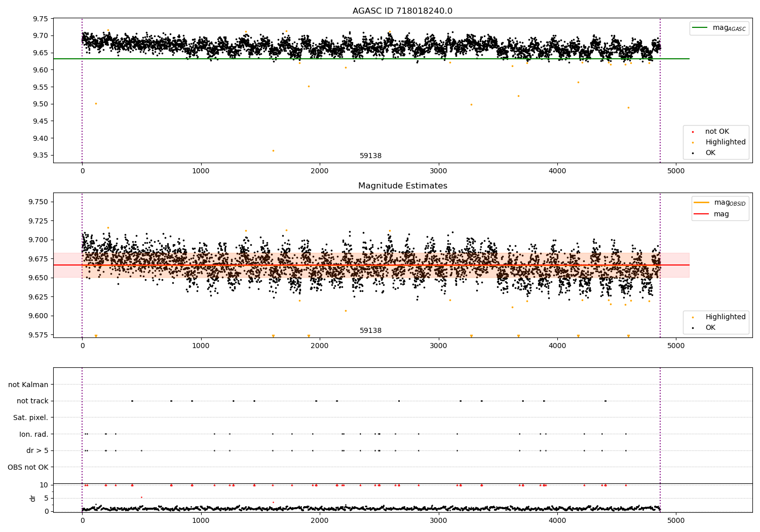Screen dimensions: 760x532
Task: Click the orange marker dot in Magnitude Estimates Highlighted legend
Action: click(x=693, y=318)
